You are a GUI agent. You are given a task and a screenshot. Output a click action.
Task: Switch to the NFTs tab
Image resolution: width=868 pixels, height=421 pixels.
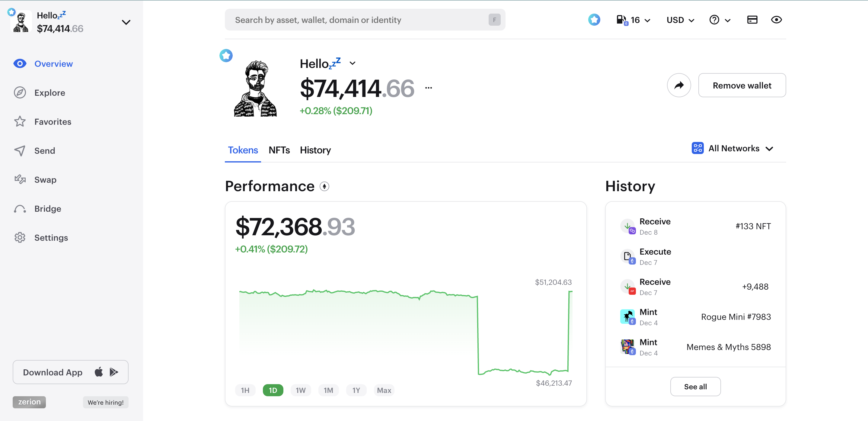point(279,150)
